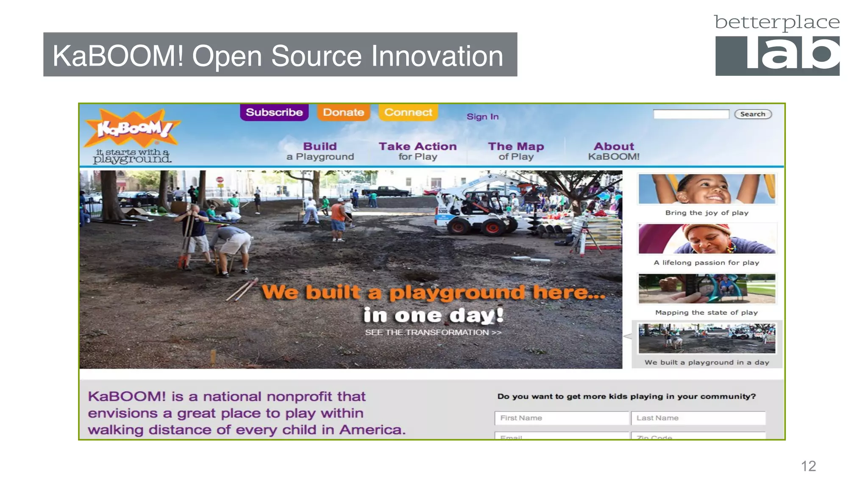Viewport: 868px width, 488px height.
Task: Select the Bring the joy of play thumbnail
Action: tap(707, 189)
